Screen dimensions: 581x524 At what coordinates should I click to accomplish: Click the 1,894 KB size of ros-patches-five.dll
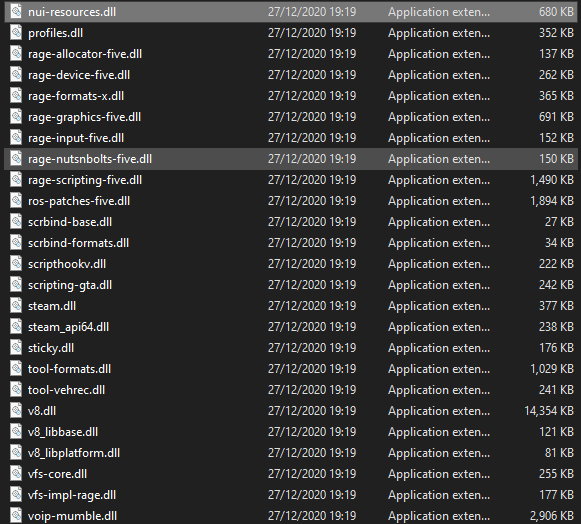coord(552,201)
